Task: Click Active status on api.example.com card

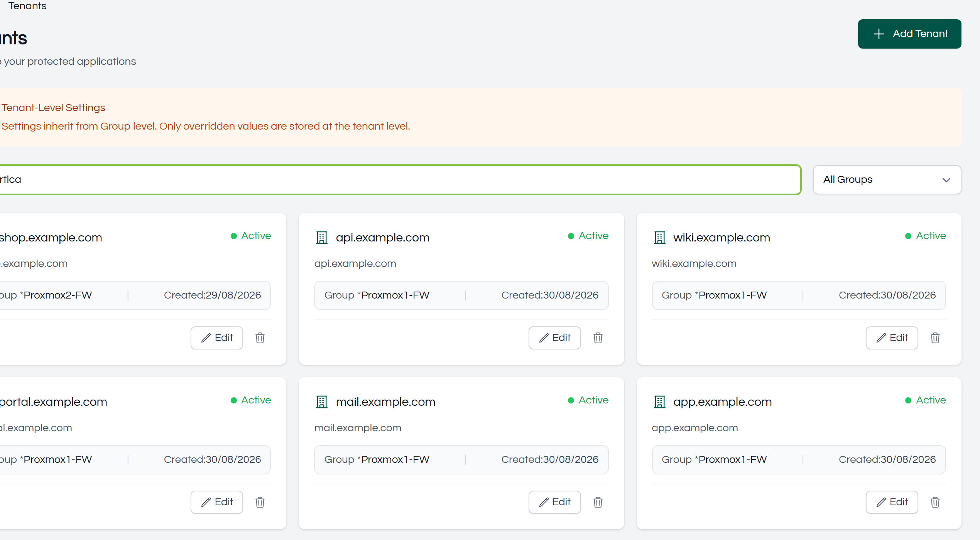Action: click(588, 236)
